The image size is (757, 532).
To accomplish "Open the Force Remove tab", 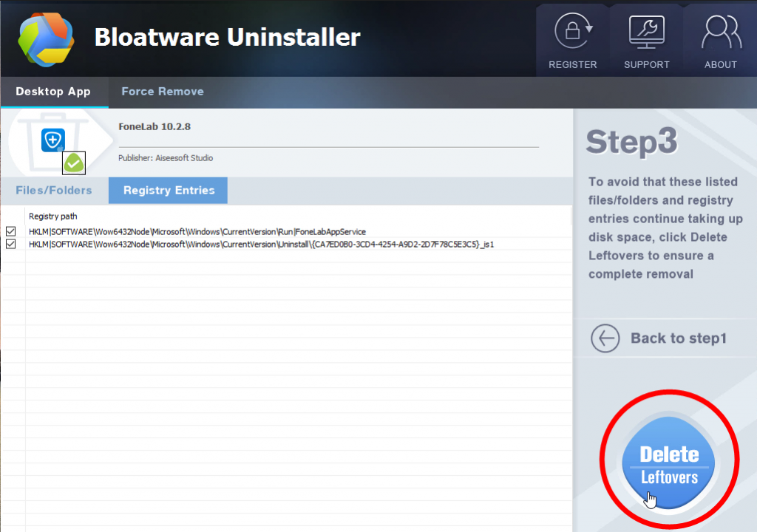I will (163, 92).
